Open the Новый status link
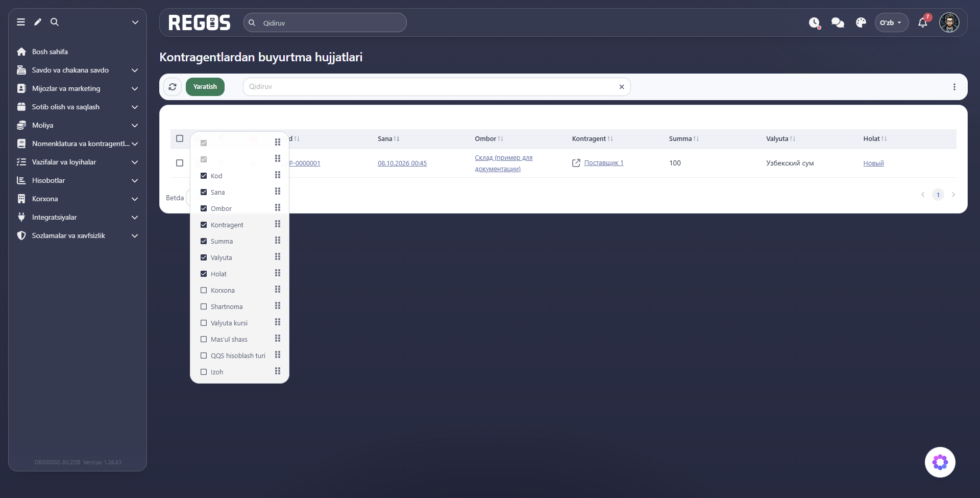 point(873,163)
